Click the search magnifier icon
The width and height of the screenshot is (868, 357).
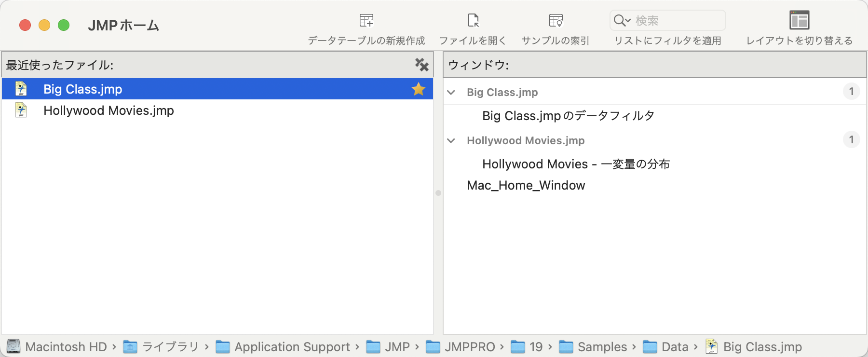pyautogui.click(x=619, y=20)
